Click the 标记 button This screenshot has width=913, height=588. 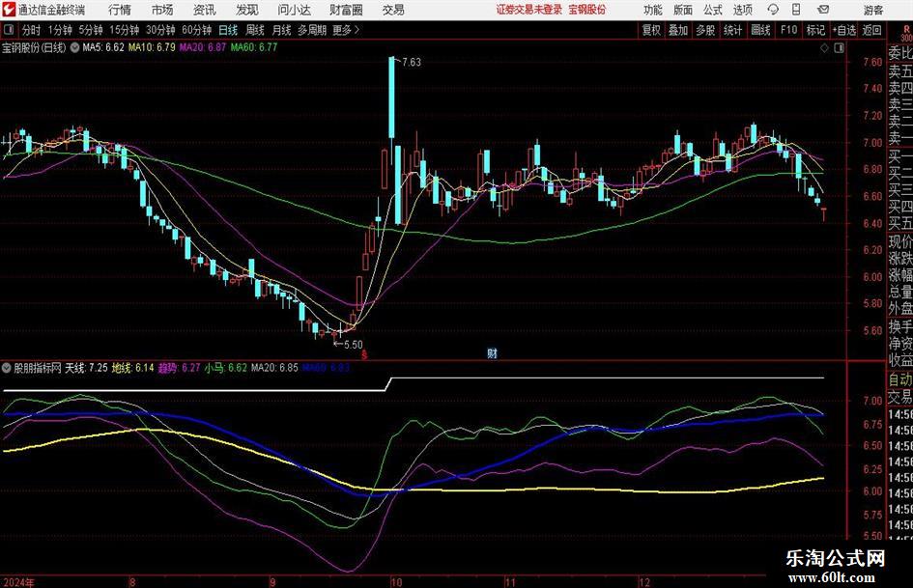tap(815, 30)
